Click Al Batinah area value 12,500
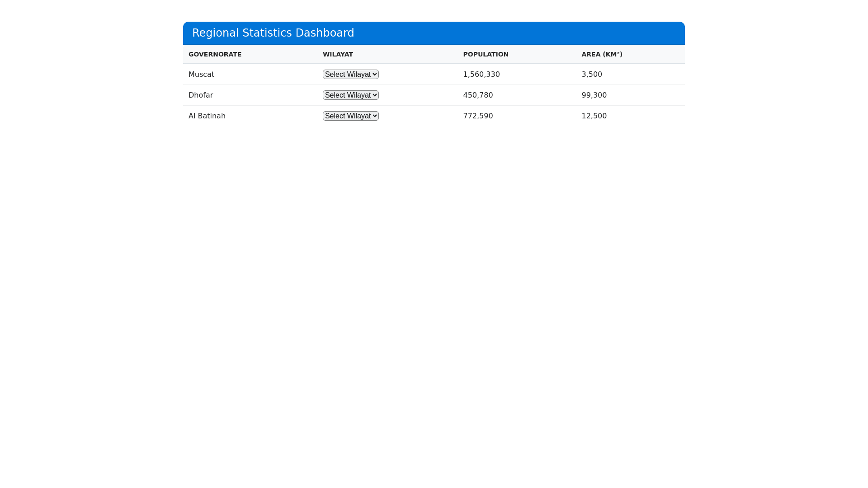 coord(594,116)
